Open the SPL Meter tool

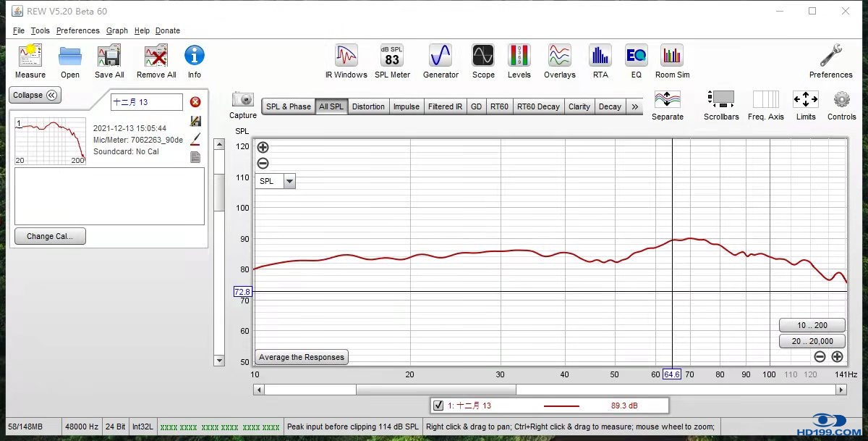point(392,56)
